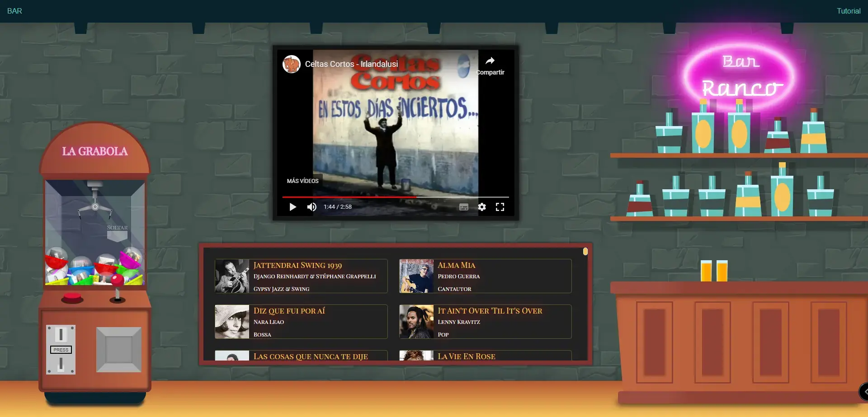Click the Compartir share arrow icon
Screen dimensions: 868x417
490,61
